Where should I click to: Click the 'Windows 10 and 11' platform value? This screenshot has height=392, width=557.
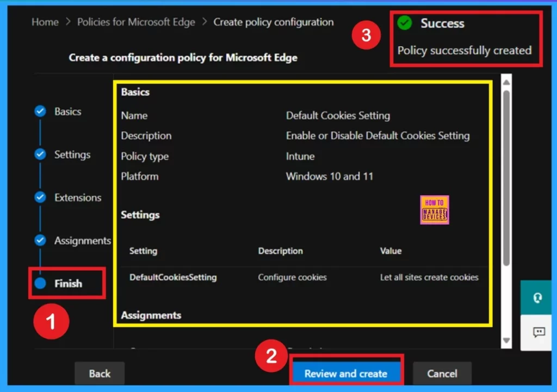click(330, 177)
